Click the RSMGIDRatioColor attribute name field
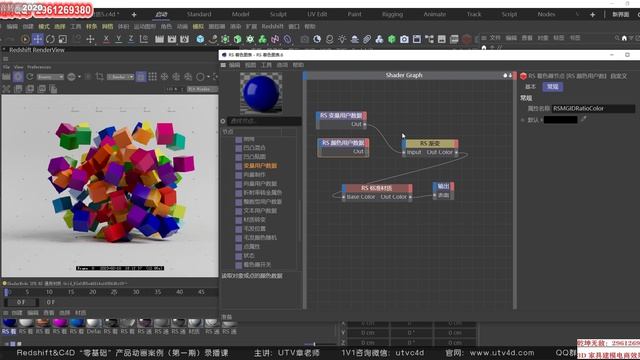Image resolution: width=640 pixels, height=360 pixels. click(593, 109)
